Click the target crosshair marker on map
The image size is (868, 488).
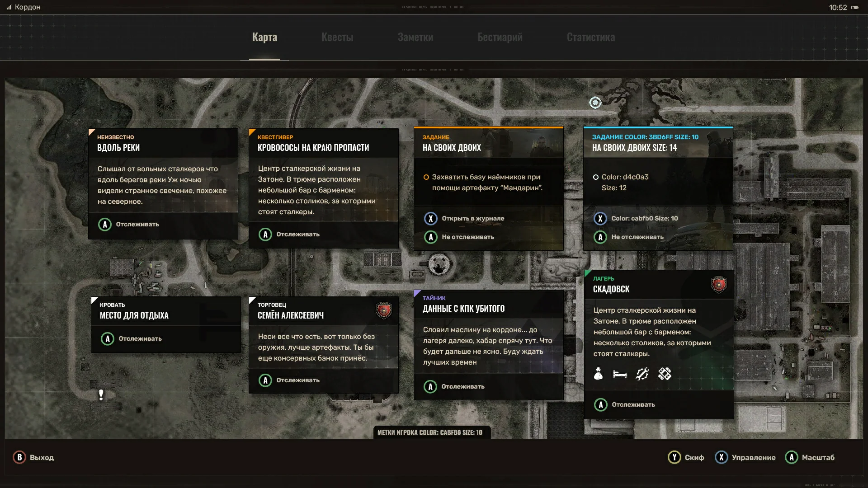595,103
